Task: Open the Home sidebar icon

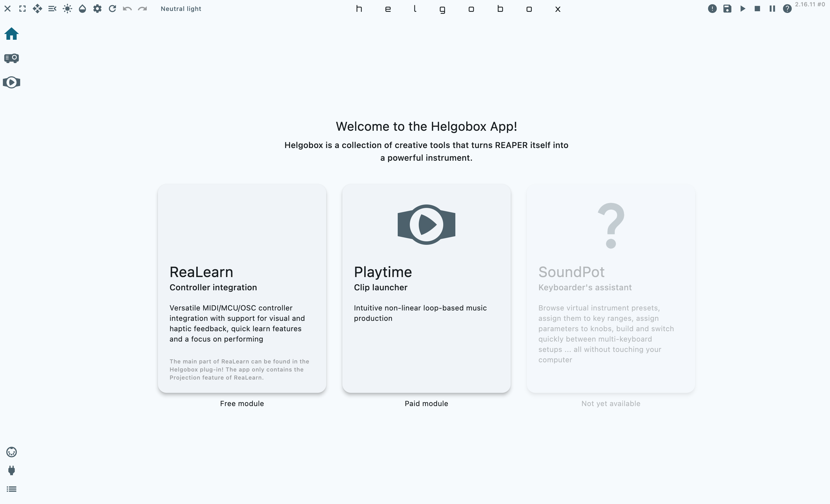Action: pyautogui.click(x=12, y=34)
